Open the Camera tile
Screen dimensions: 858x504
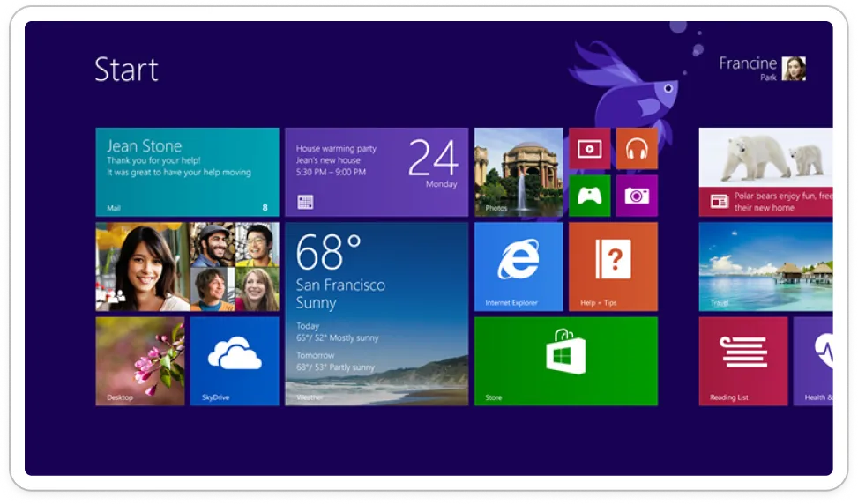click(637, 196)
